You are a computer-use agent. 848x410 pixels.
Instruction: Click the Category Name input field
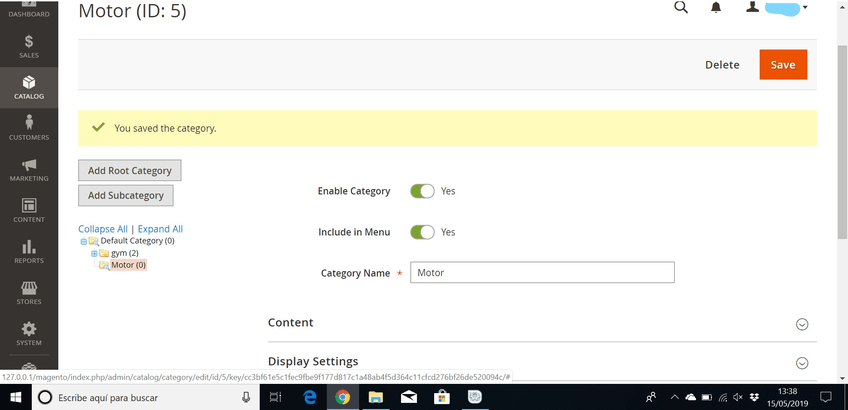point(542,273)
